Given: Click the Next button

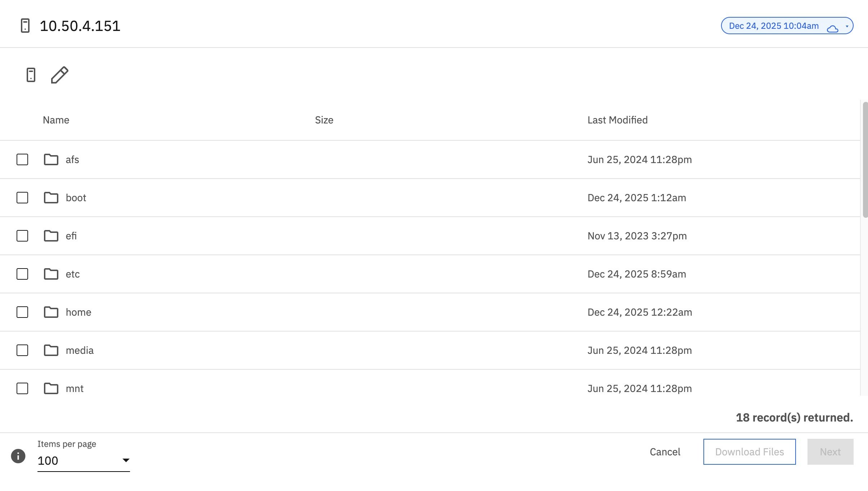Looking at the screenshot, I should coord(830,451).
